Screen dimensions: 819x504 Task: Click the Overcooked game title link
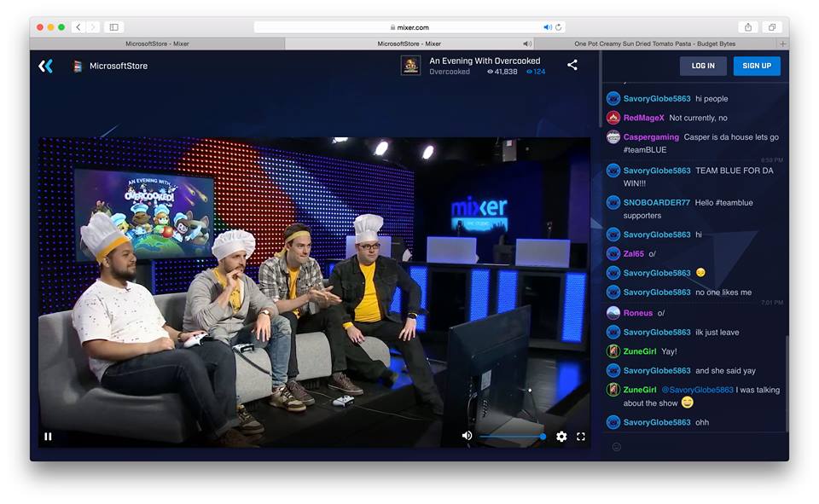[x=450, y=72]
